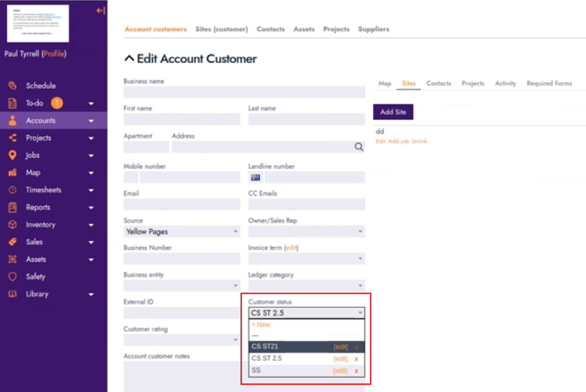The image size is (586, 392).
Task: Open Schedule from its sidebar icon
Action: (13, 86)
